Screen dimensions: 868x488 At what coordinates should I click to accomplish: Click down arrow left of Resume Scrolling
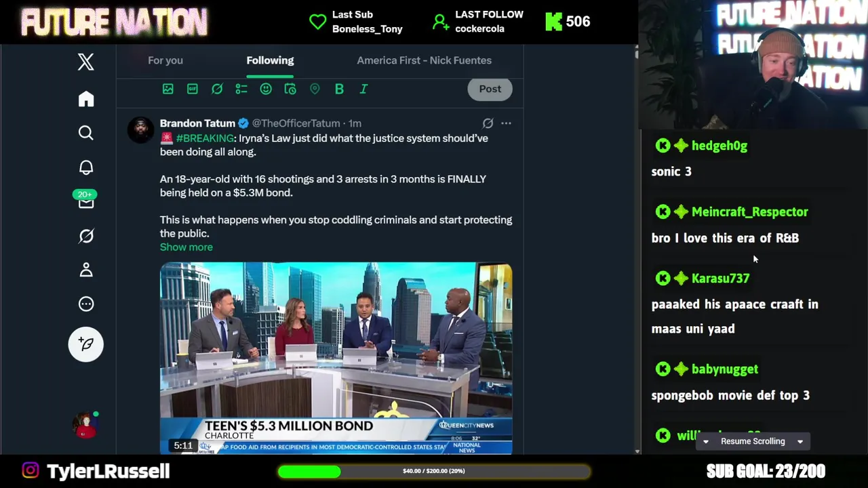click(706, 442)
